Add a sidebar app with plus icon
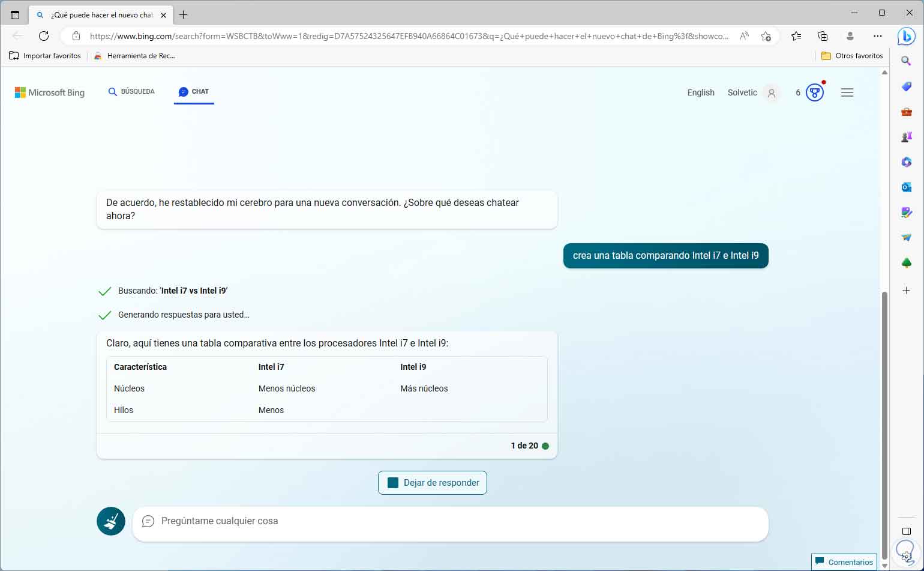Image resolution: width=924 pixels, height=571 pixels. [907, 290]
